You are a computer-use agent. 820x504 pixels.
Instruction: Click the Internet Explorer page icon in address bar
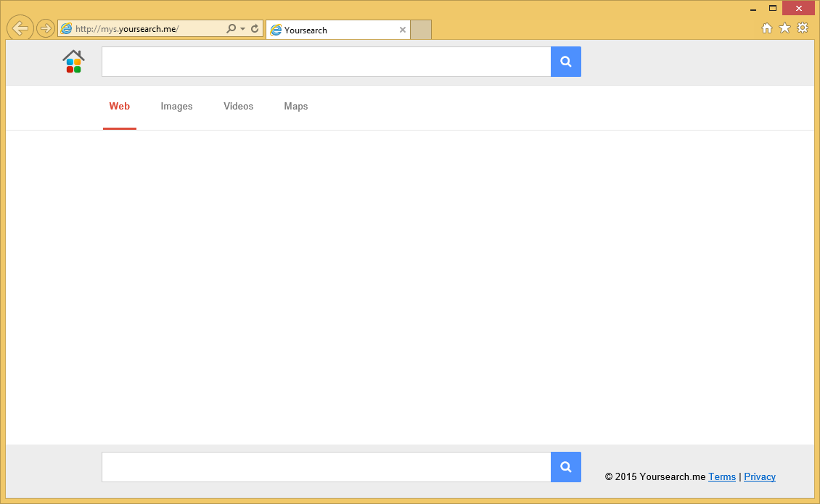click(67, 29)
